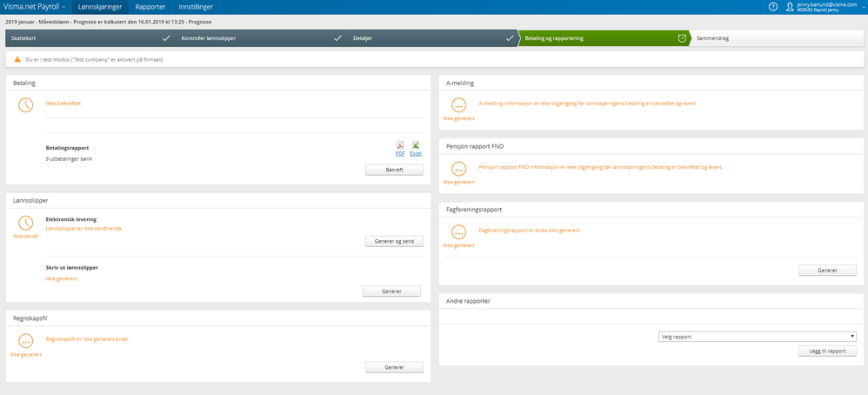
Task: Click the user profile avatar icon
Action: click(x=790, y=7)
